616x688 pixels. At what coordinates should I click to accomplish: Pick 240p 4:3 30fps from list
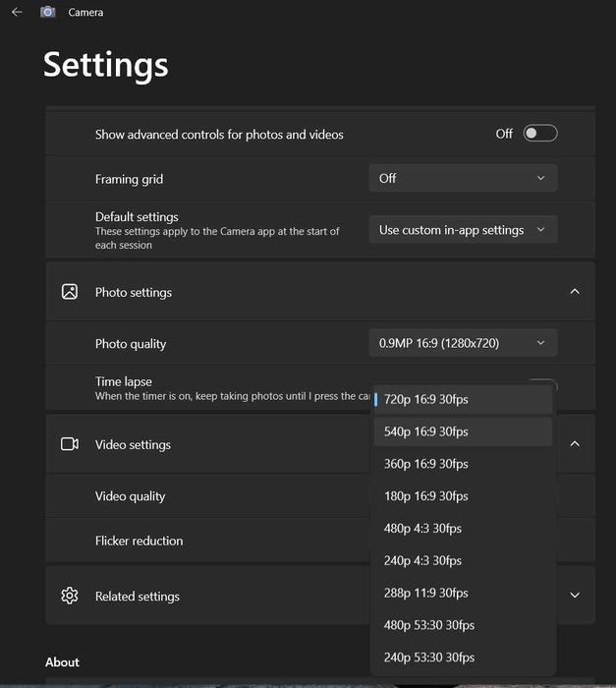tap(463, 561)
